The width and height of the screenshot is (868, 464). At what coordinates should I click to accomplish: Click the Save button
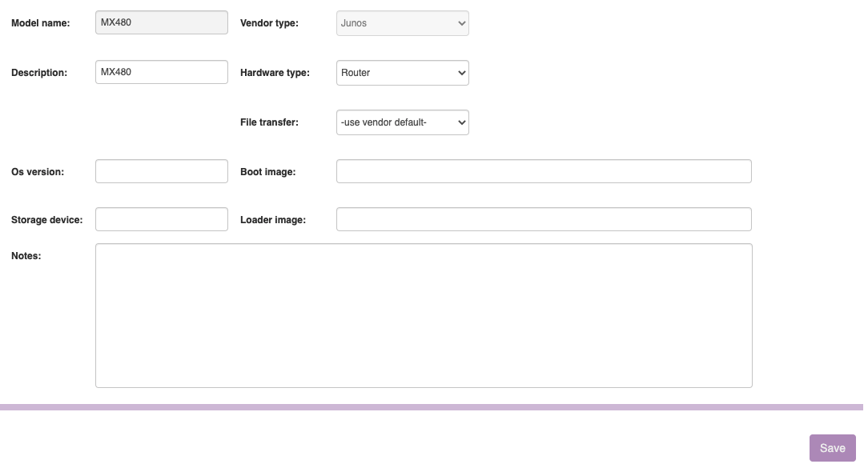[x=832, y=448]
